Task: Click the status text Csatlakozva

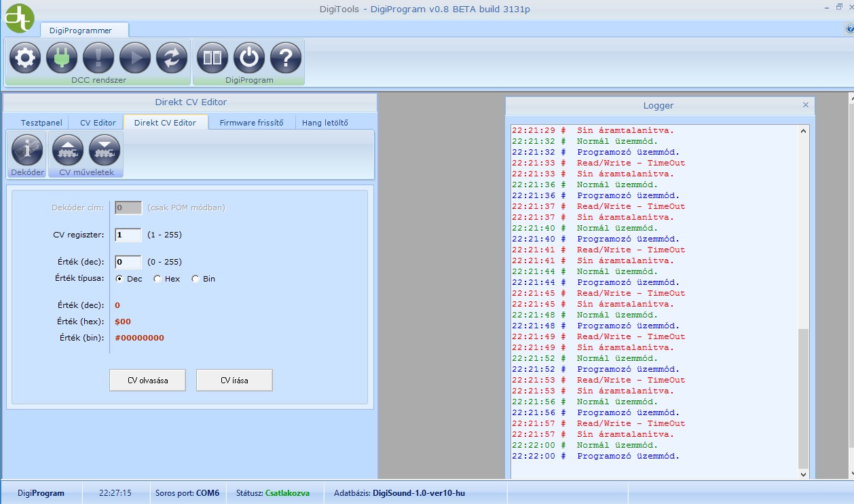Action: point(288,493)
